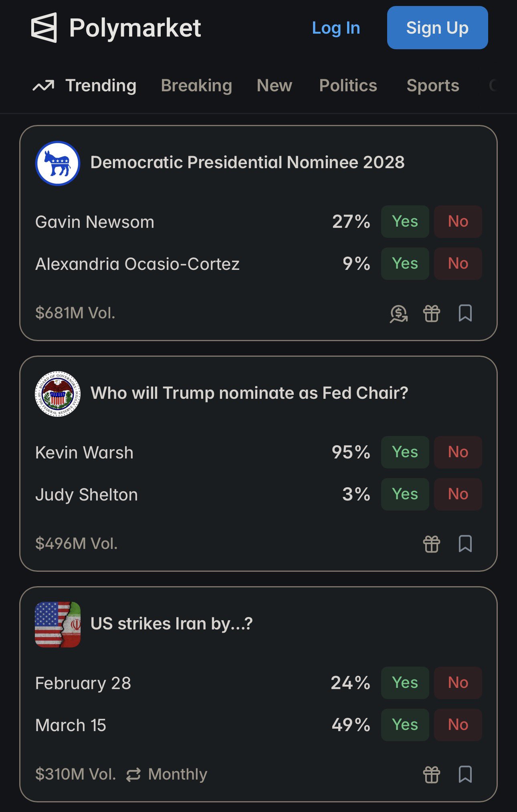The image size is (517, 812).
Task: Click gift icon on US strikes Iran card
Action: (x=432, y=774)
